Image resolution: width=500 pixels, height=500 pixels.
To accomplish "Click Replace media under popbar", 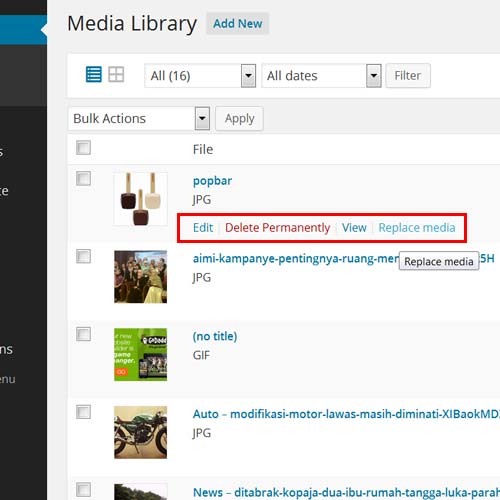I will (417, 228).
